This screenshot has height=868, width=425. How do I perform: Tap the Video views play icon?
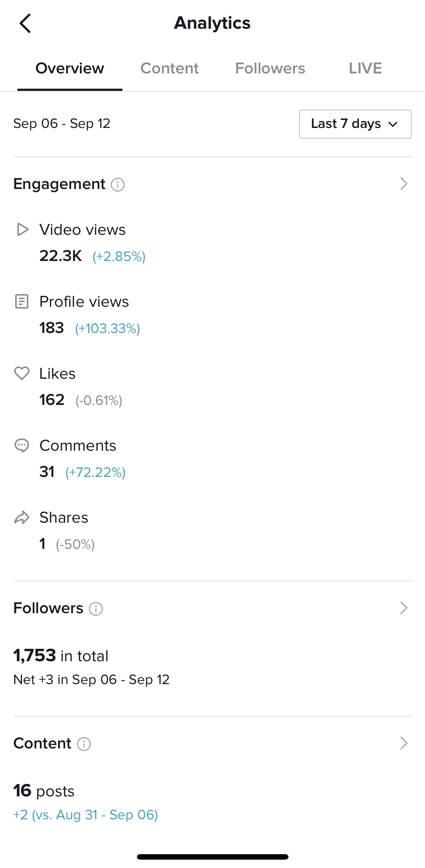coord(23,230)
